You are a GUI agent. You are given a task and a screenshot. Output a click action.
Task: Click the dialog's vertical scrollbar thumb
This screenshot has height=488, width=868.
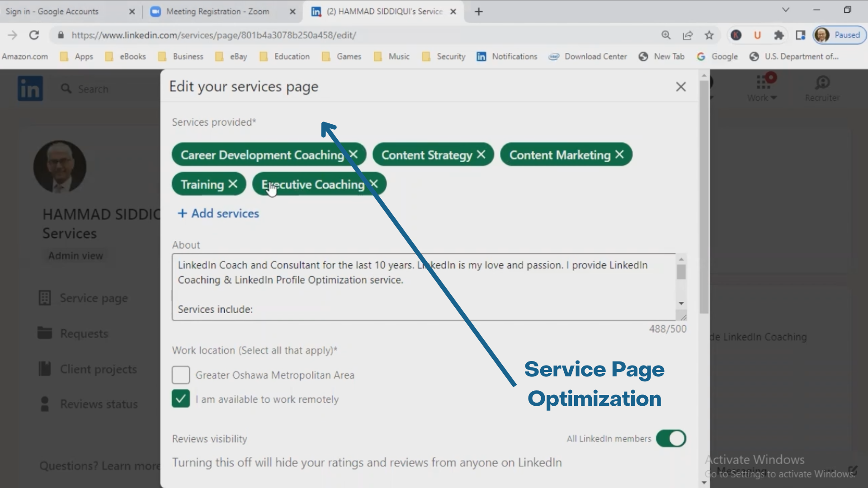[x=704, y=197]
